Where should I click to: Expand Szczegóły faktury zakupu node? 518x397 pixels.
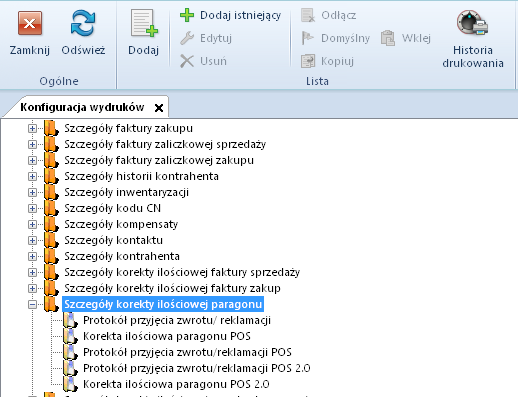tap(32, 128)
